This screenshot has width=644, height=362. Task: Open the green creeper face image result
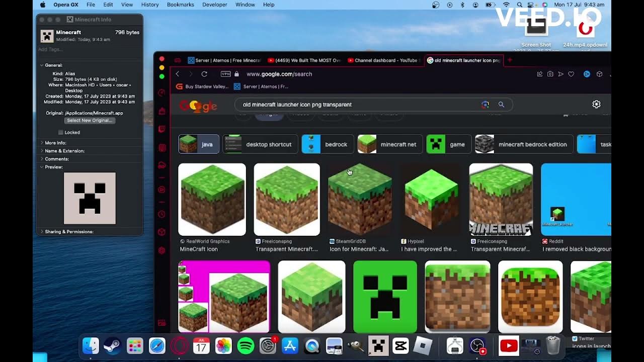pos(385,297)
